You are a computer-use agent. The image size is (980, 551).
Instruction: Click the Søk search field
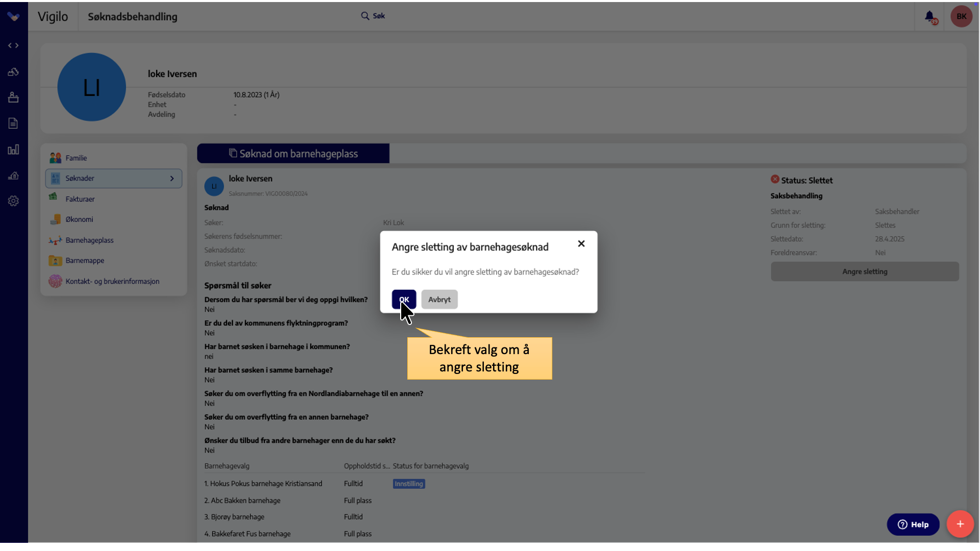click(379, 16)
